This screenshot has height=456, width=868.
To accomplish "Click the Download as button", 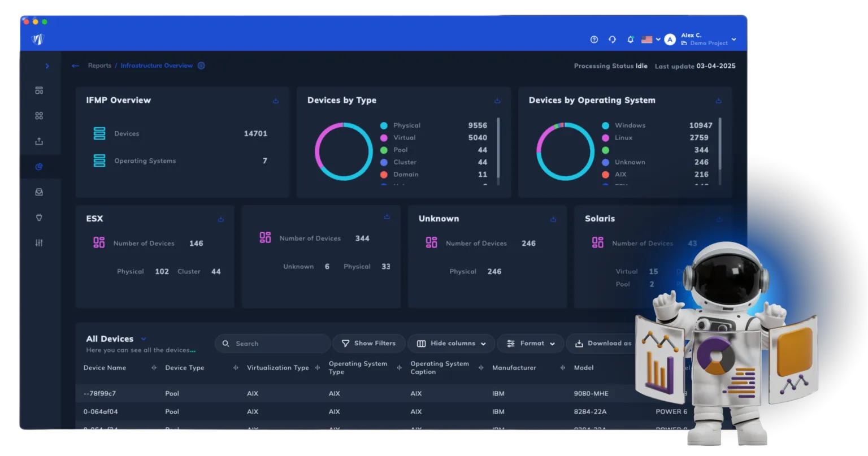I will (603, 344).
